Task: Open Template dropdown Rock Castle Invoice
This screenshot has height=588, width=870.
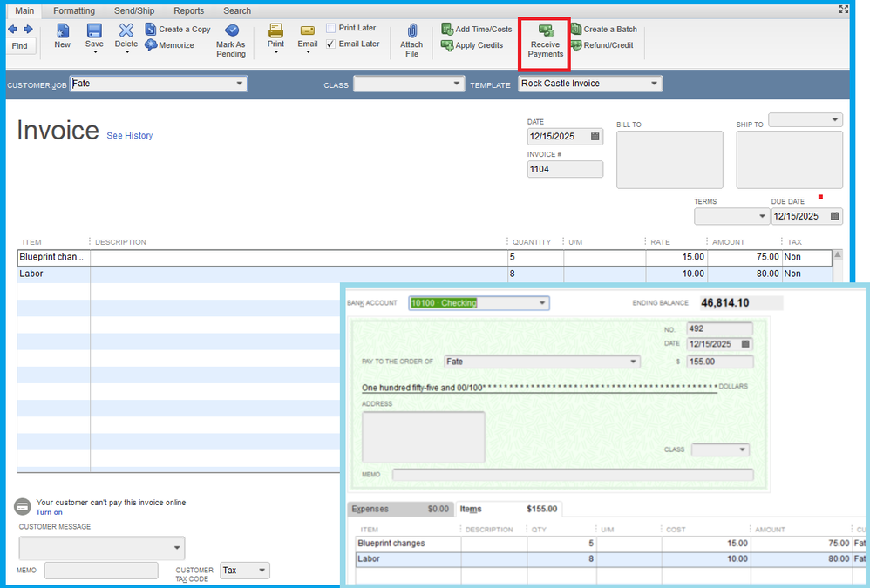Action: (654, 84)
